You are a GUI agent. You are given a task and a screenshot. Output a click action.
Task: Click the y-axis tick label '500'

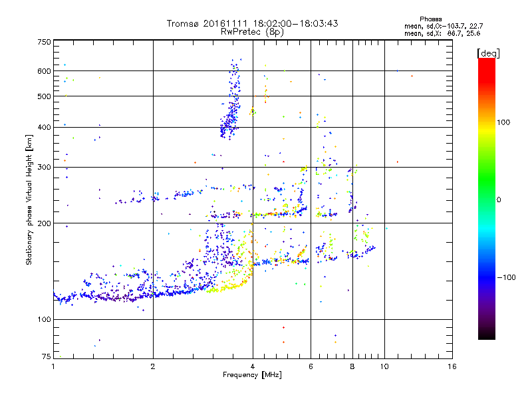[x=44, y=96]
